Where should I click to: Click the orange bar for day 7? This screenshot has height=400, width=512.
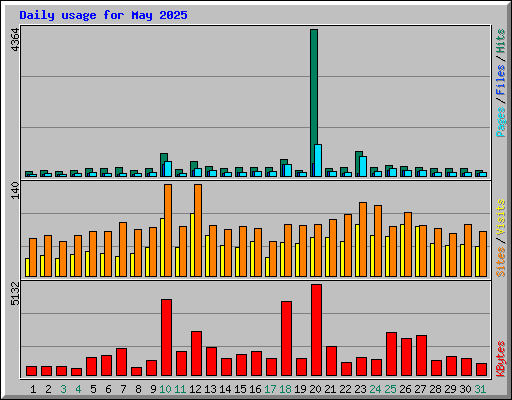pyautogui.click(x=123, y=249)
